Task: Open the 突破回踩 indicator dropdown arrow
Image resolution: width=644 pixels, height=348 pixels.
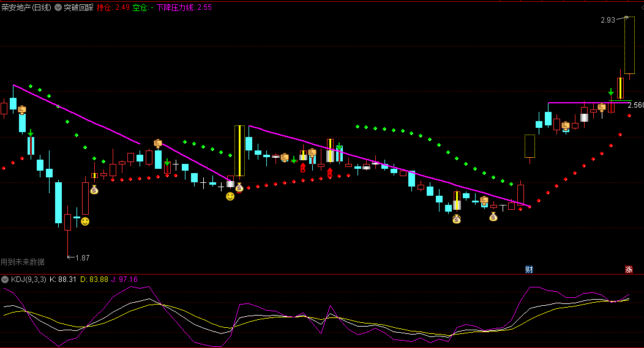Action: (58, 8)
